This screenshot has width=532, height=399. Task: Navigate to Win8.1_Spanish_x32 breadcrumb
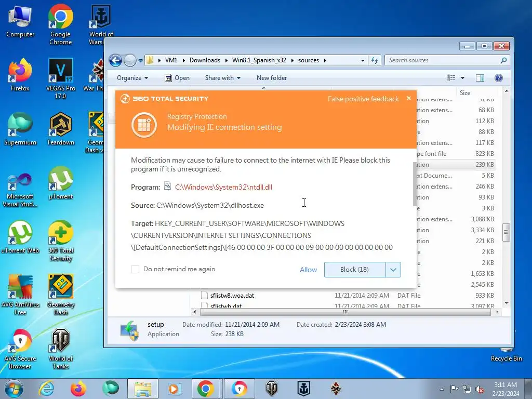(259, 60)
